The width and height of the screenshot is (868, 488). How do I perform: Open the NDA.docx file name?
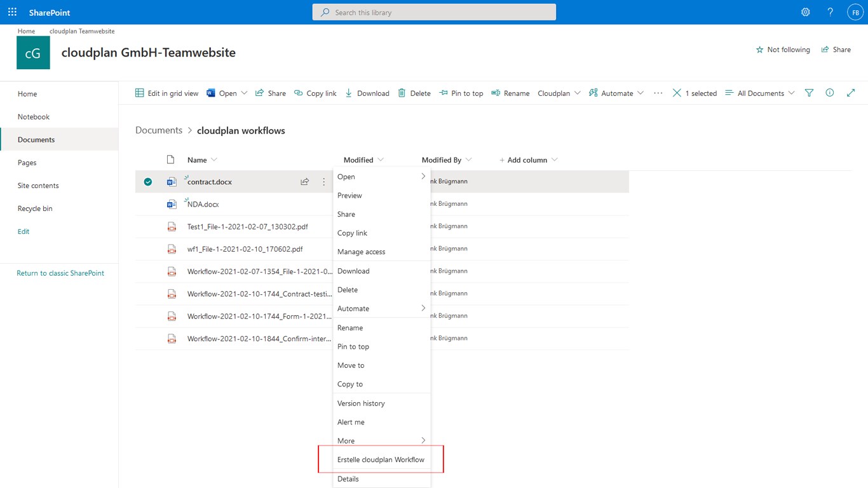click(203, 204)
